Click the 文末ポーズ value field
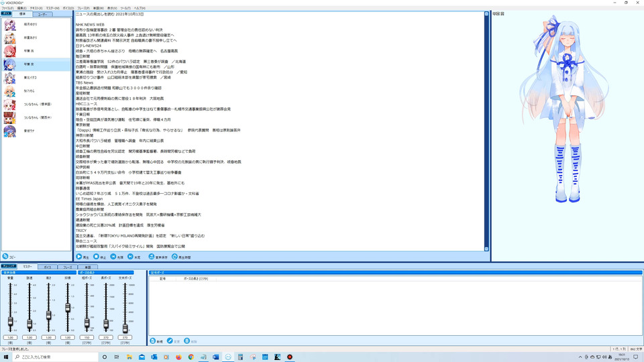This screenshot has height=362, width=644. tap(125, 337)
